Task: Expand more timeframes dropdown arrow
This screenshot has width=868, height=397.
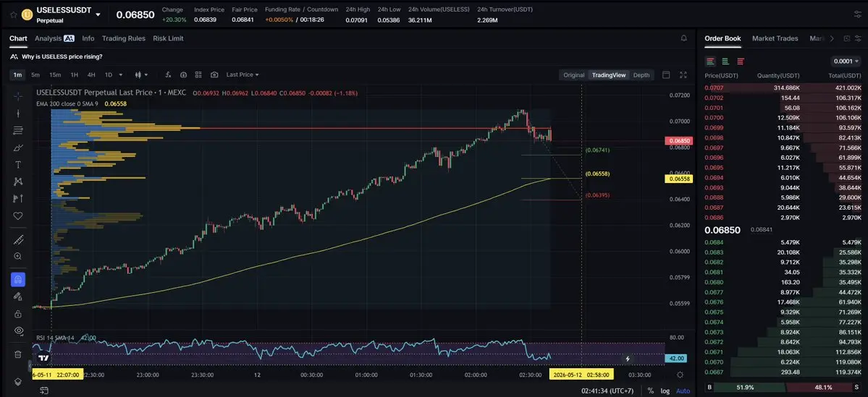Action: click(x=121, y=74)
